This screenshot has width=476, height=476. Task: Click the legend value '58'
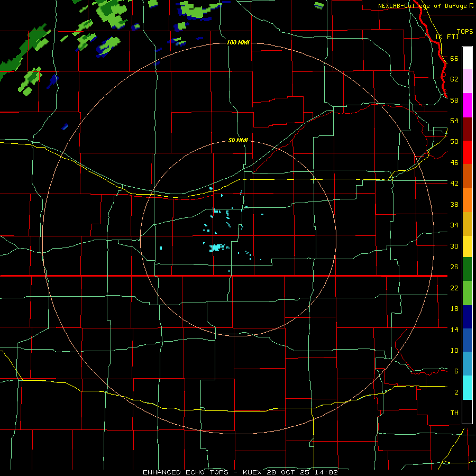(x=454, y=100)
